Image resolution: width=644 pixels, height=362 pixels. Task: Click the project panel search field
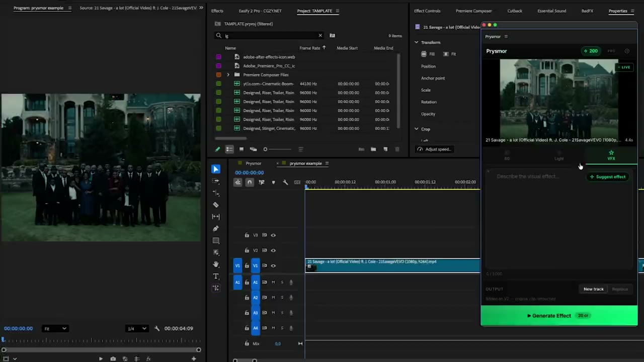pos(269,36)
